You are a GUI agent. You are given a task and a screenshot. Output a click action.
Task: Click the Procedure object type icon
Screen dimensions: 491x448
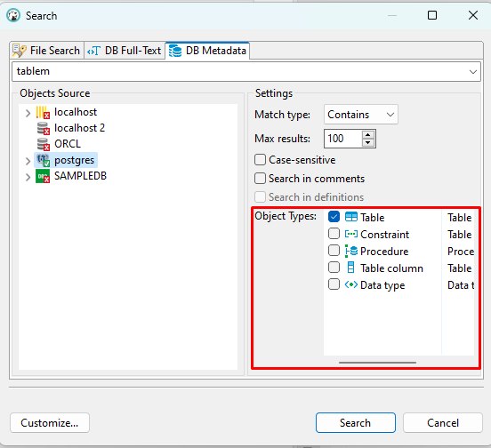(x=351, y=251)
